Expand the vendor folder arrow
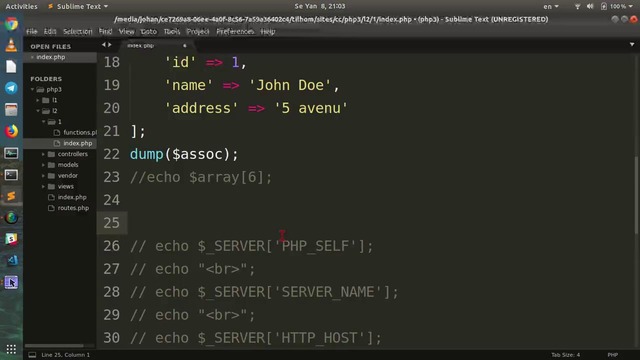The width and height of the screenshot is (640, 360). 43,176
